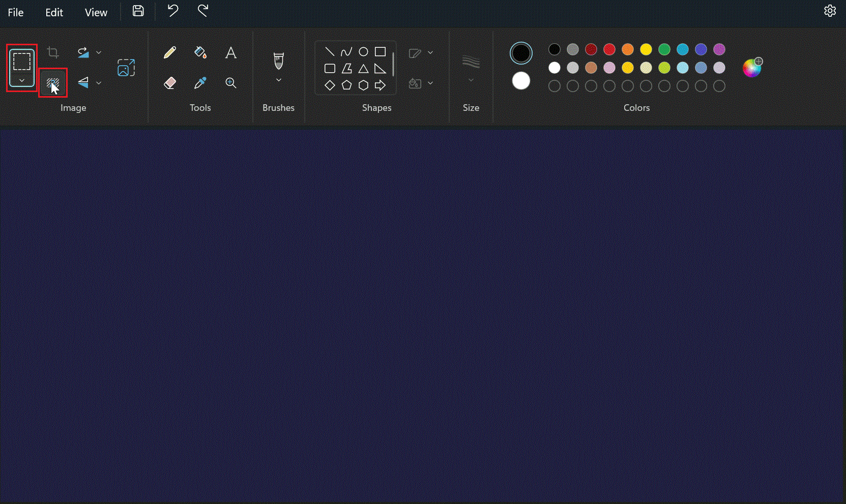The width and height of the screenshot is (846, 504).
Task: Choose the Text tool
Action: (230, 52)
